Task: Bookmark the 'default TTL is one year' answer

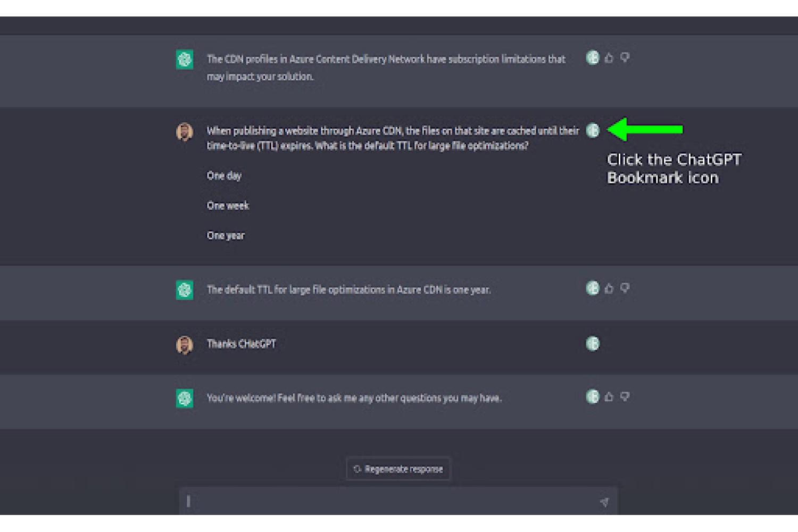Action: click(593, 288)
